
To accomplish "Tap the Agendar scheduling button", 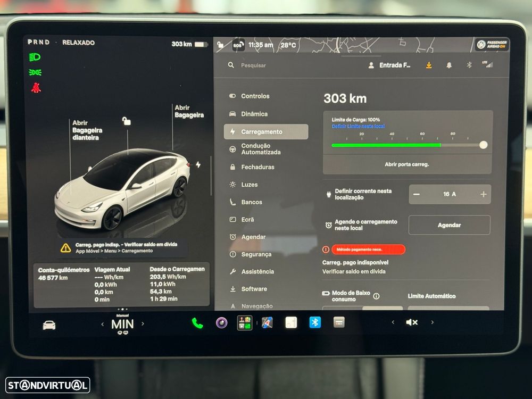I will coord(449,225).
